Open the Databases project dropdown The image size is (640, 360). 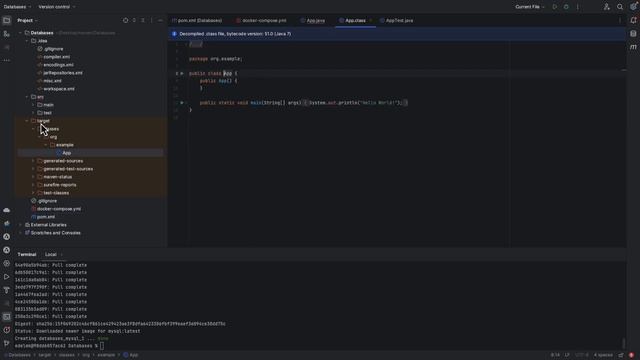(17, 7)
